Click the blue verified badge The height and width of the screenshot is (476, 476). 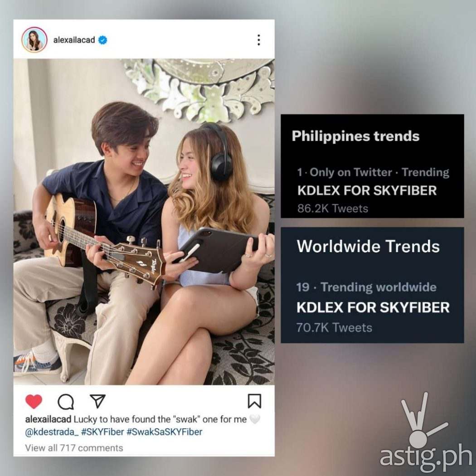102,40
